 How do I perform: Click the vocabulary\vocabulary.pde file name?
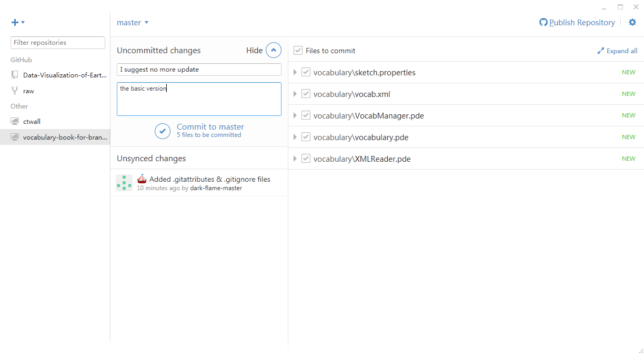[361, 137]
